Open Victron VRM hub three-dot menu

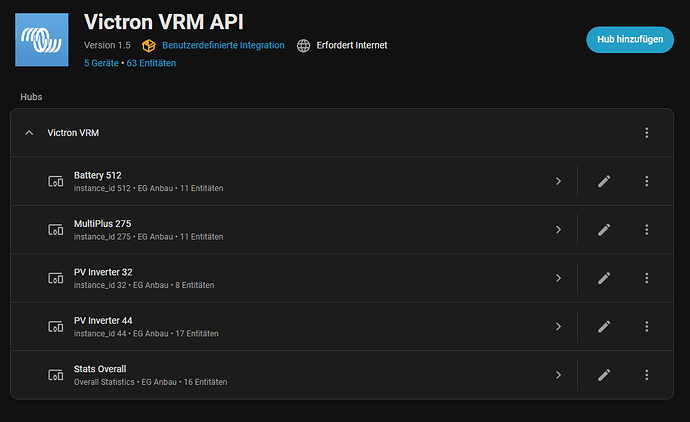[x=647, y=133]
